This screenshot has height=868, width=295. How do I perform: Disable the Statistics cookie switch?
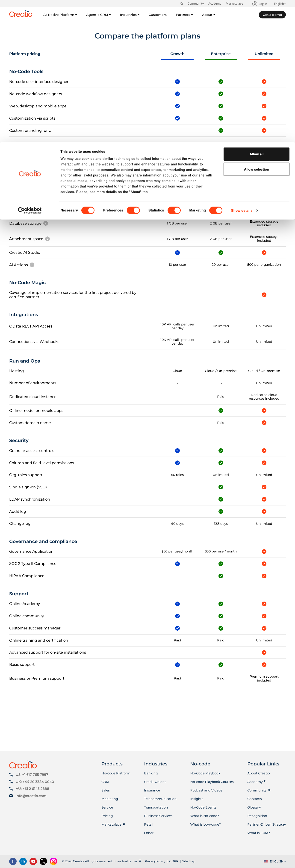[174, 210]
